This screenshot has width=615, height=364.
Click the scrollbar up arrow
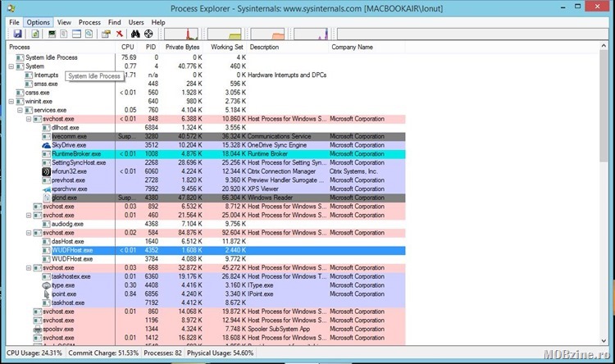coord(604,46)
